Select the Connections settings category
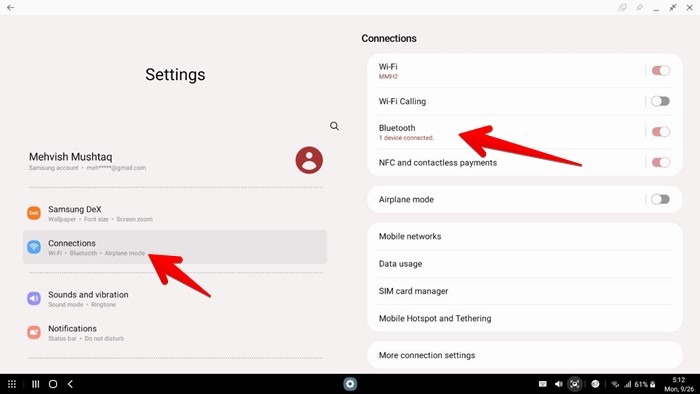Image resolution: width=700 pixels, height=394 pixels. [175, 247]
